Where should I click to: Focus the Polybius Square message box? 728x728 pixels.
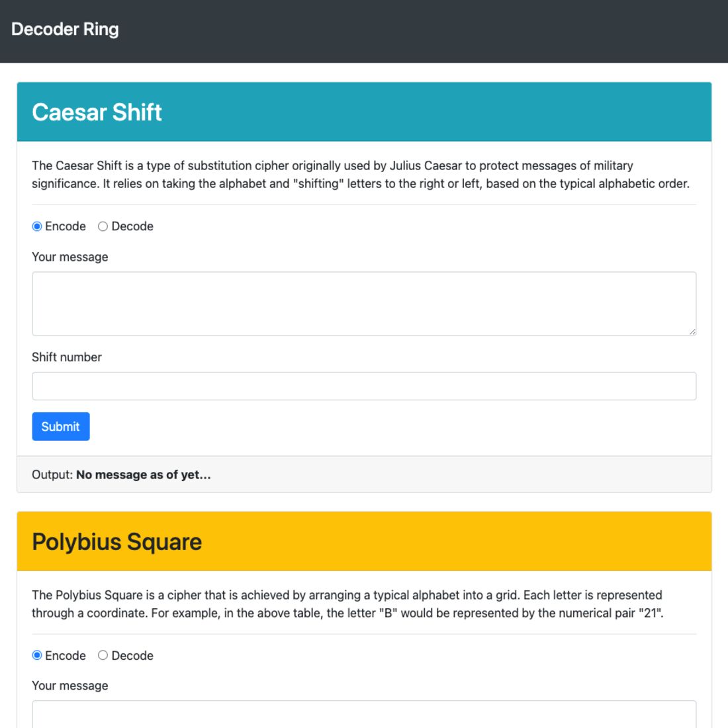click(364, 715)
